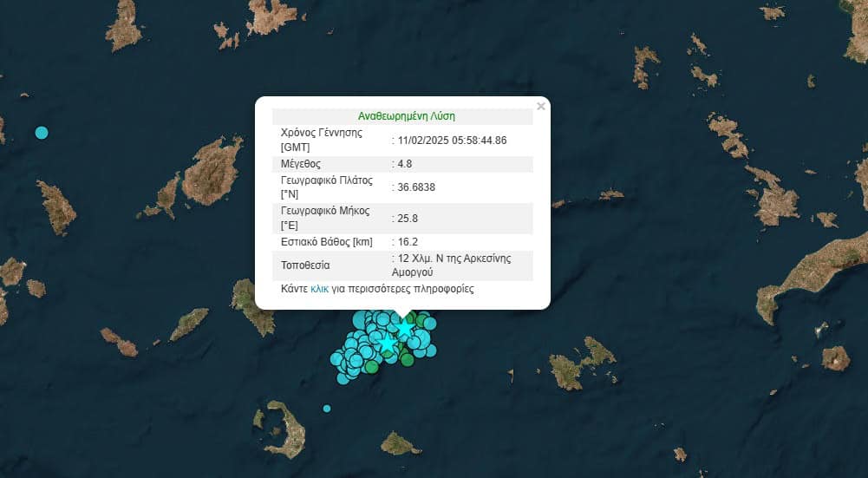Select the upper cyan star epicenter marker

pos(405,329)
